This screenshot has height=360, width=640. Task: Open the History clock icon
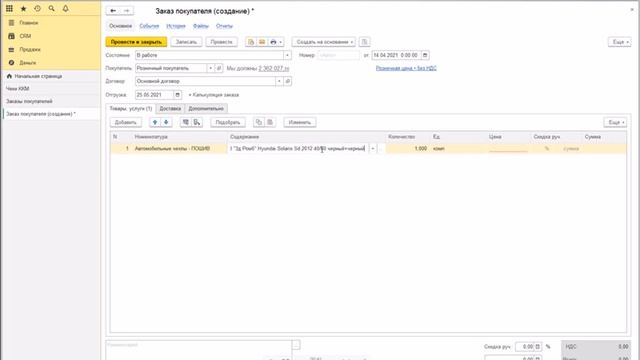pos(37,8)
